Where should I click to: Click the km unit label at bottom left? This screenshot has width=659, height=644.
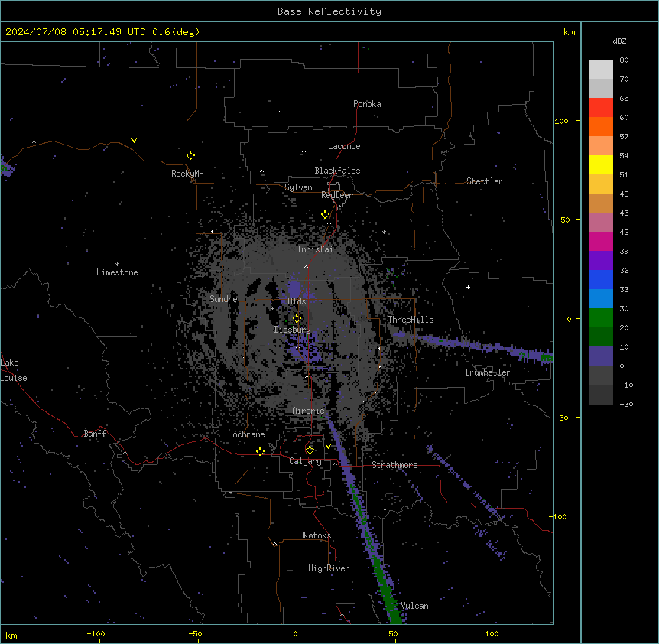tap(11, 636)
